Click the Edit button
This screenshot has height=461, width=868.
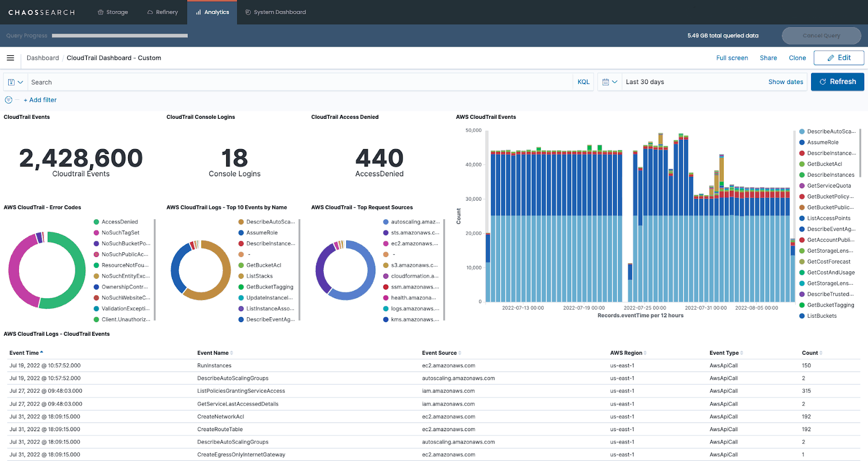[x=839, y=58]
